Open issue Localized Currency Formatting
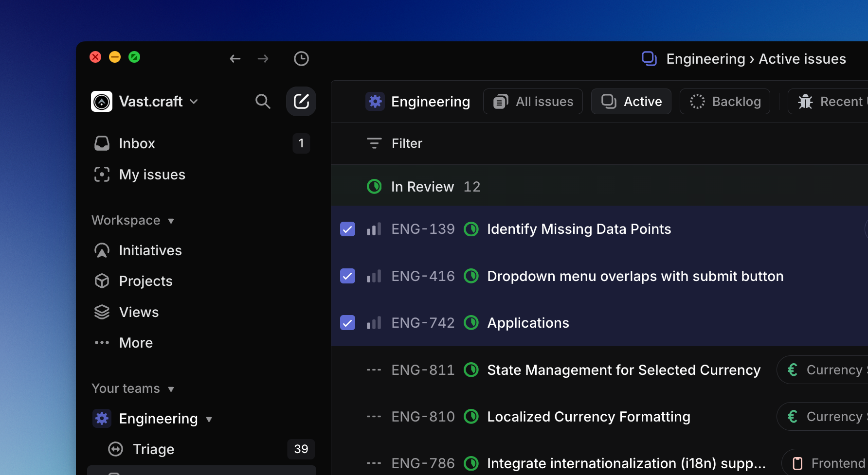 click(588, 417)
